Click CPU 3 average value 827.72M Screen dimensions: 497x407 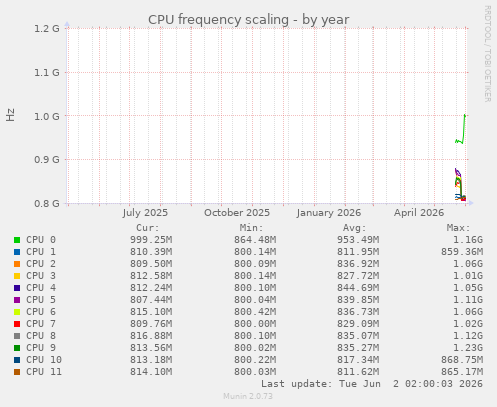click(x=358, y=276)
